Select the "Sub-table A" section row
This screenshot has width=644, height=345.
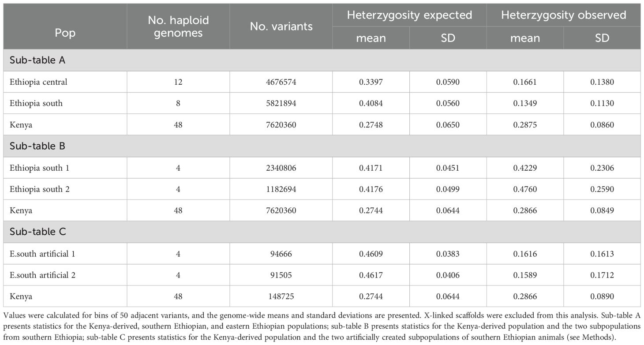(37, 60)
